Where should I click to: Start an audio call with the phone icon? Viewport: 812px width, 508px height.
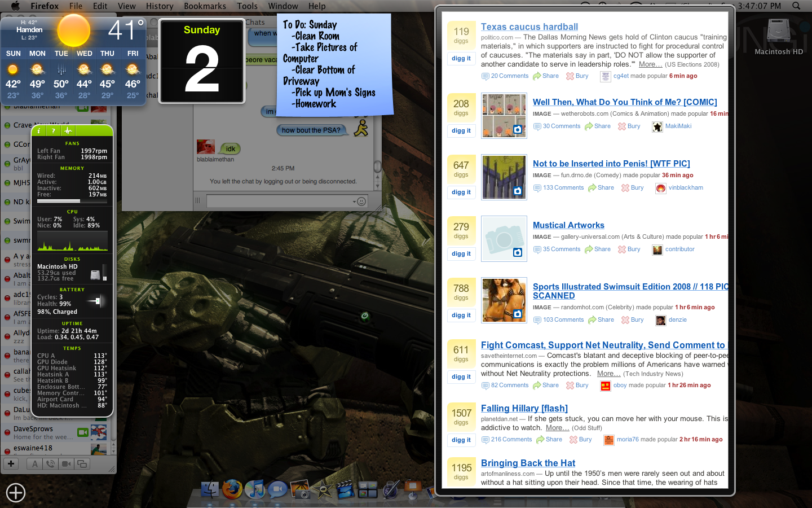(51, 463)
